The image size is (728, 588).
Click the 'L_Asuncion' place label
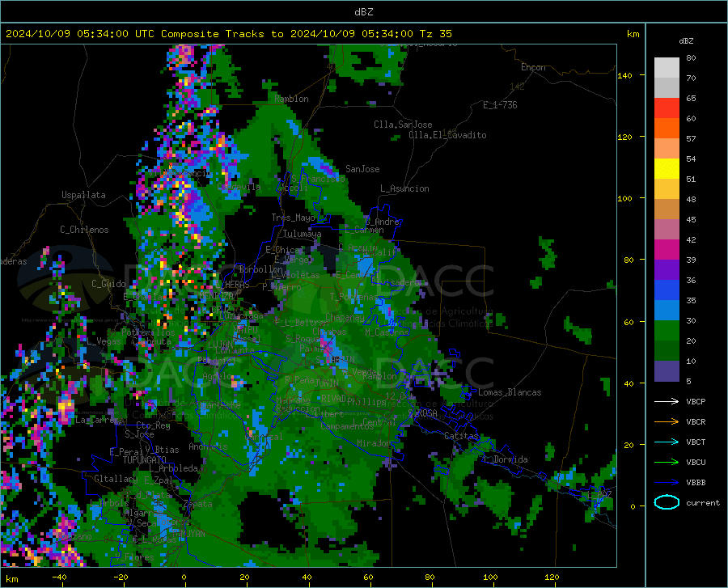click(x=404, y=188)
